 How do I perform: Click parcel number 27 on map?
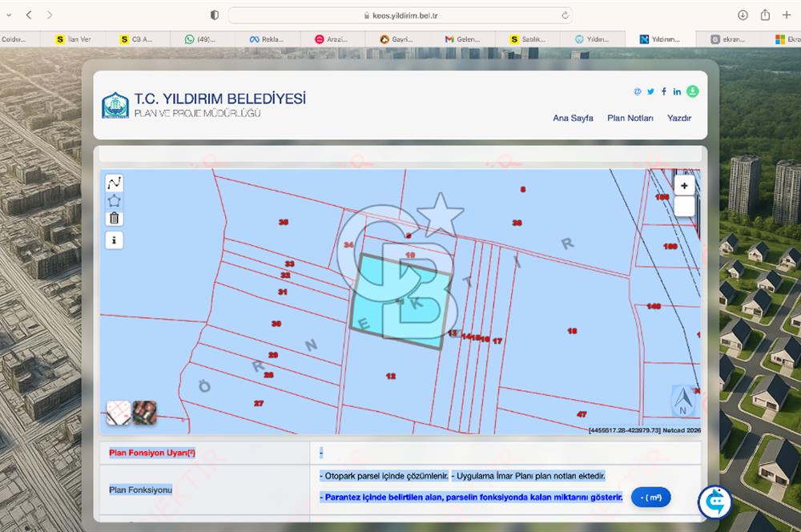[259, 403]
